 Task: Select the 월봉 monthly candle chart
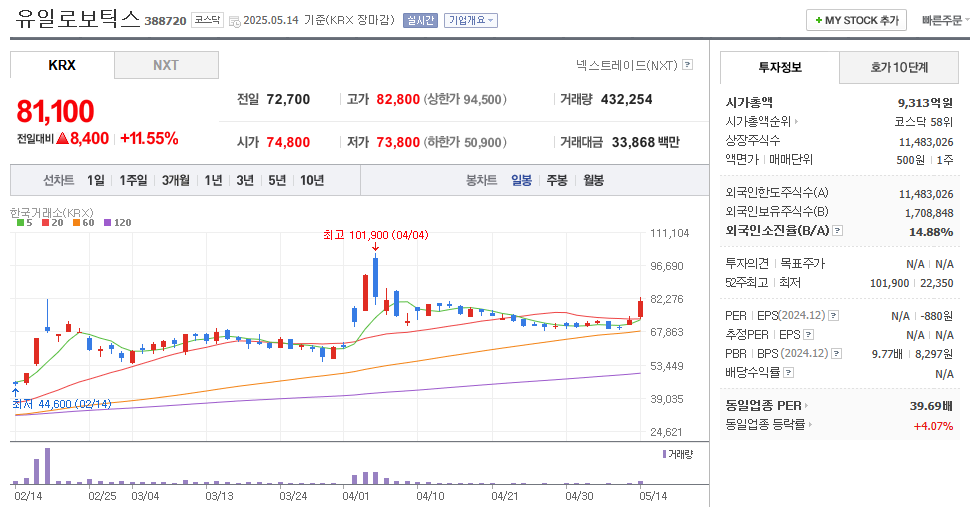coord(594,180)
